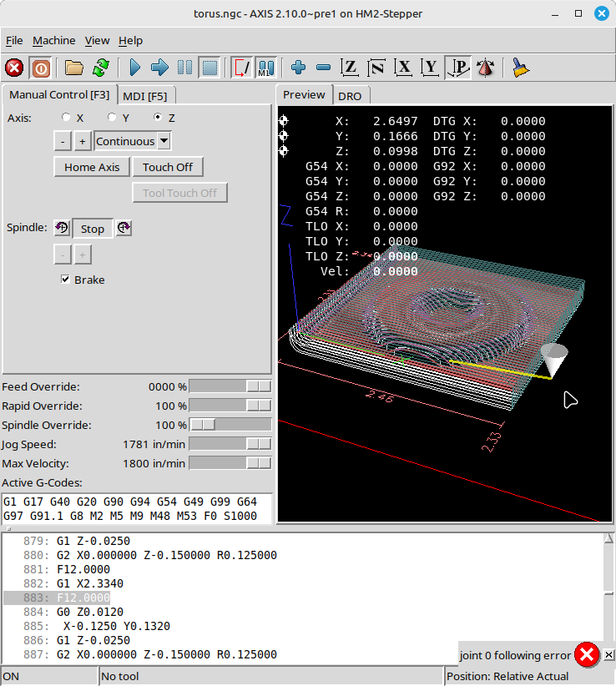Switch to the MDI [F5] tab
This screenshot has height=686, width=616.
coord(144,95)
